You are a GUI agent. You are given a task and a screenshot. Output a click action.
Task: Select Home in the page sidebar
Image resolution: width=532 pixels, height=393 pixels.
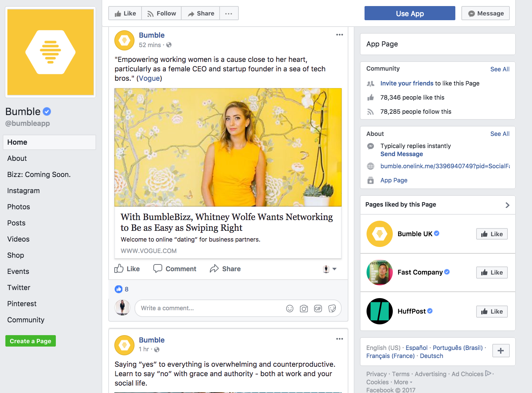pos(49,142)
